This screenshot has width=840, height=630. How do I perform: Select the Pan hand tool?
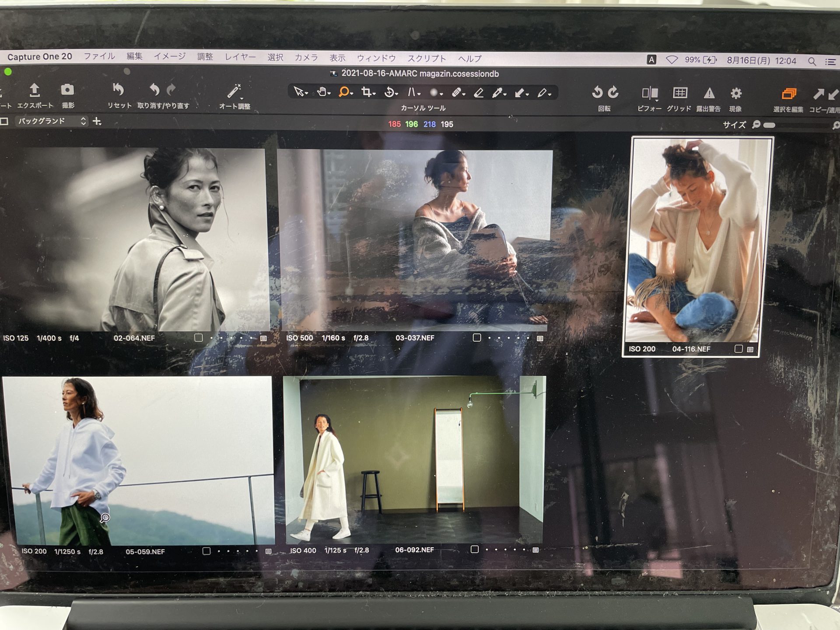point(322,92)
